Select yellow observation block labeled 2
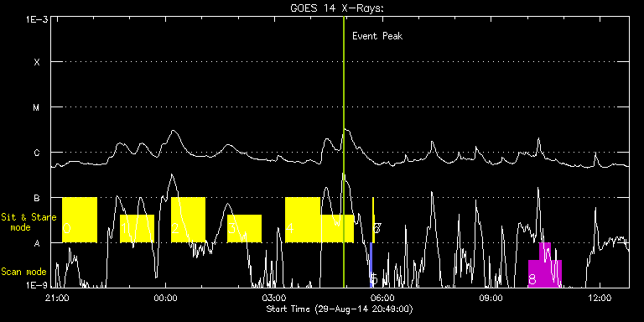This screenshot has width=644, height=322. (x=188, y=220)
